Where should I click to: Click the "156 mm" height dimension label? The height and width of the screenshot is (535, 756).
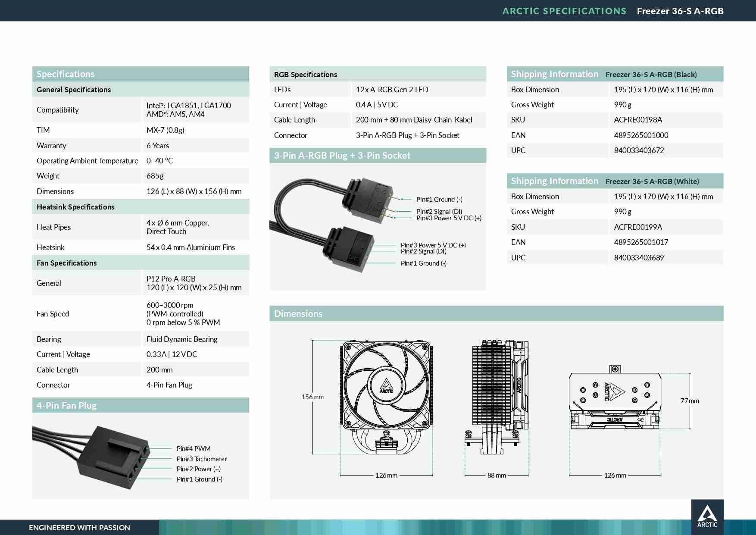coord(312,397)
